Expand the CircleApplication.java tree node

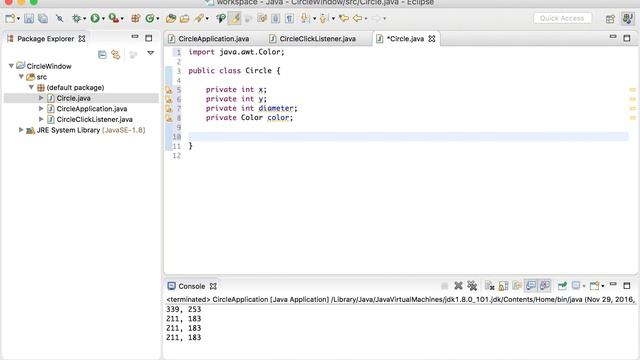[x=41, y=109]
